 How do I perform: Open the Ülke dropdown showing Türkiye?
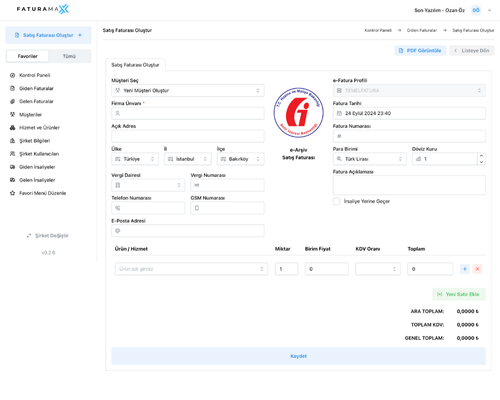pyautogui.click(x=135, y=159)
